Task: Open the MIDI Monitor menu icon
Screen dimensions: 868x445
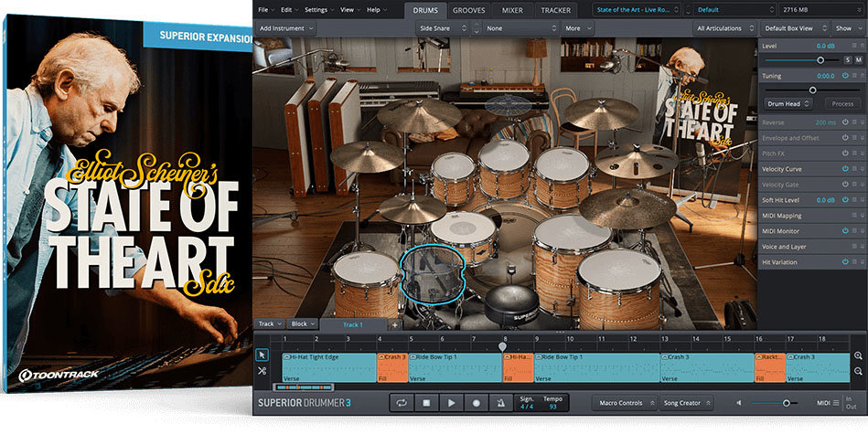Action: tap(854, 231)
